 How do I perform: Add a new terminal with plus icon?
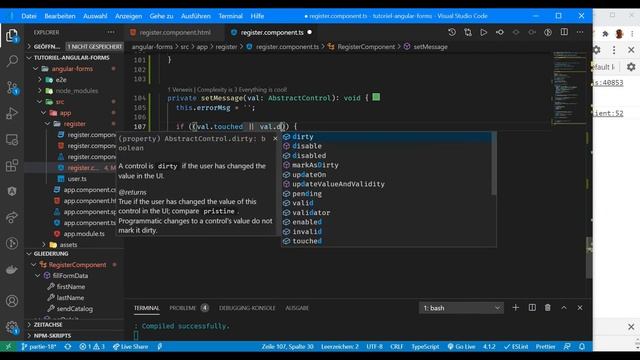pyautogui.click(x=516, y=308)
